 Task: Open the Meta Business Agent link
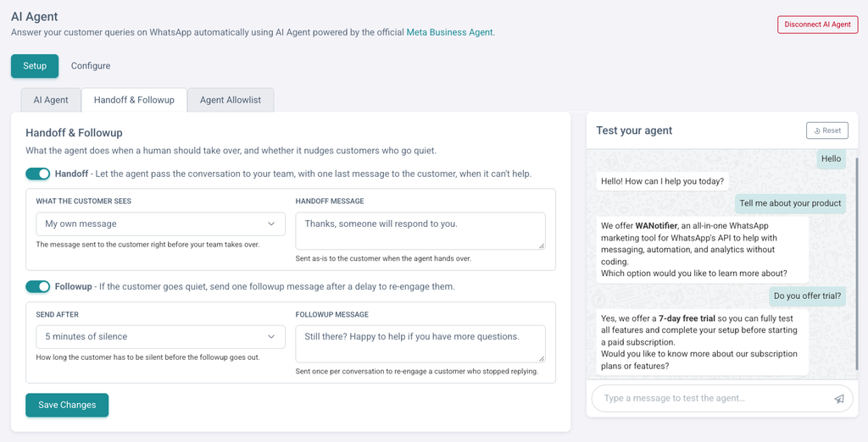coord(449,32)
